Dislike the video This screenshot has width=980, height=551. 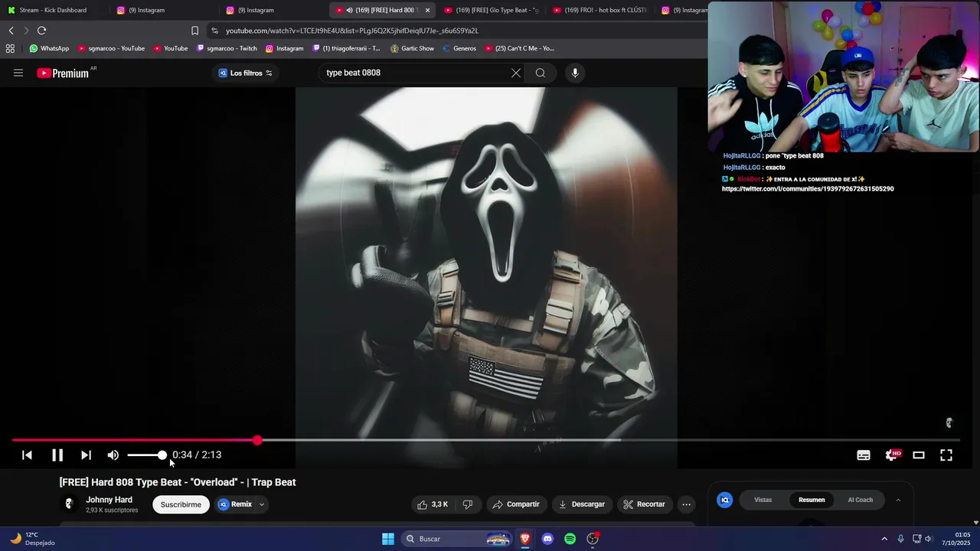pos(467,504)
